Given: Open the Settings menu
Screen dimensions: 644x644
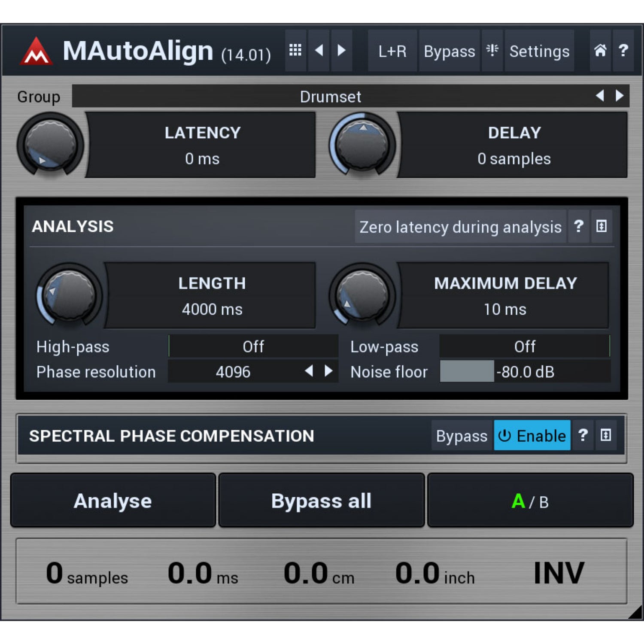Looking at the screenshot, I should pyautogui.click(x=539, y=51).
